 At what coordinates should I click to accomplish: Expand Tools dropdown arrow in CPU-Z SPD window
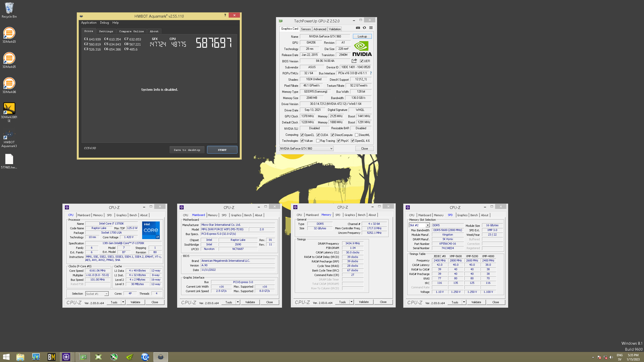pos(464,302)
